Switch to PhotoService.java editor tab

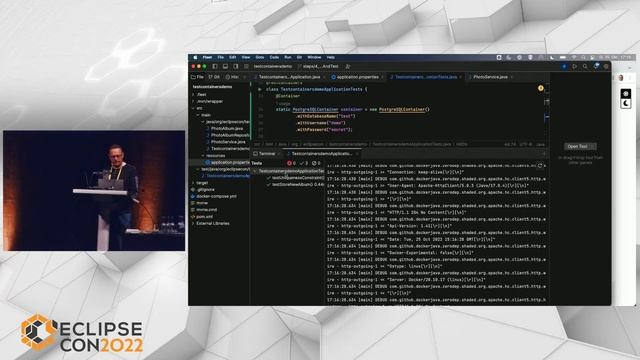click(490, 77)
